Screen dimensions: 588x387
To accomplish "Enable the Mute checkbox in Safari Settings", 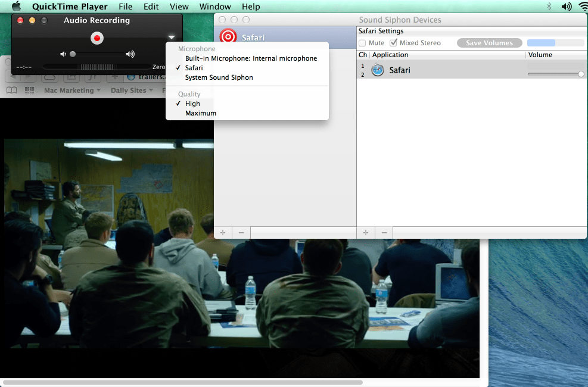I will [362, 43].
